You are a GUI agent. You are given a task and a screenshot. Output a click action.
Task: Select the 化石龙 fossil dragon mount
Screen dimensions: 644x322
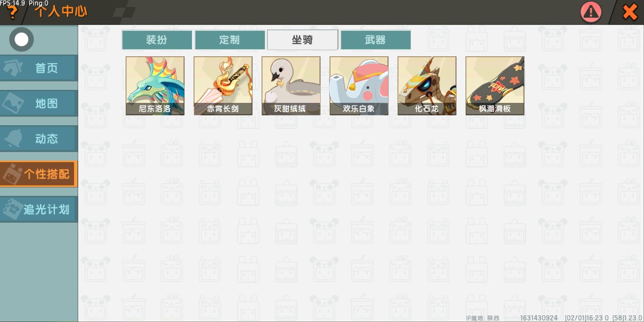point(427,86)
